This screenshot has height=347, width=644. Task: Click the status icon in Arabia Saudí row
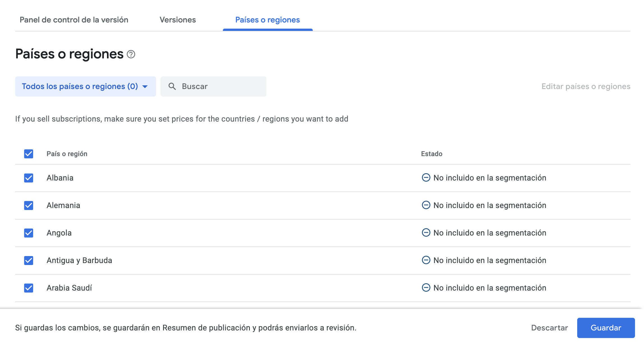click(426, 287)
